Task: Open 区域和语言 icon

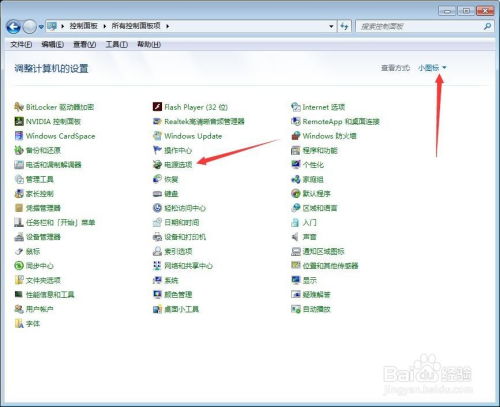Action: pos(296,208)
